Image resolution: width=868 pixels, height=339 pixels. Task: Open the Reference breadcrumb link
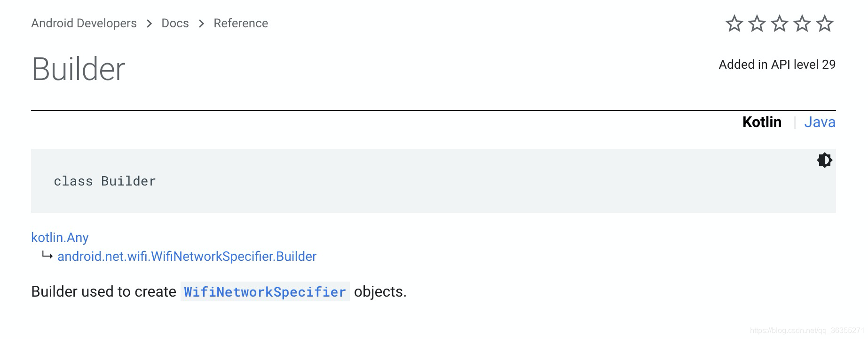click(x=241, y=23)
